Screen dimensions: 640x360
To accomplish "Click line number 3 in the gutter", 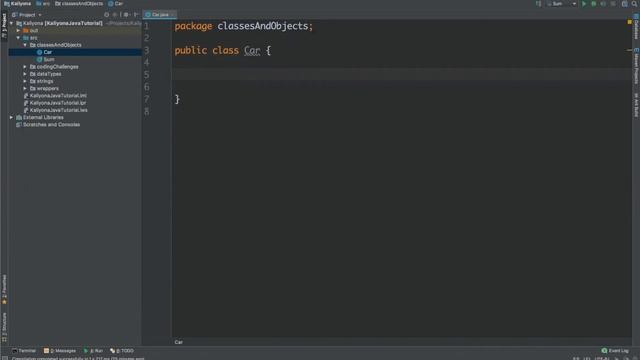I will [x=147, y=51].
